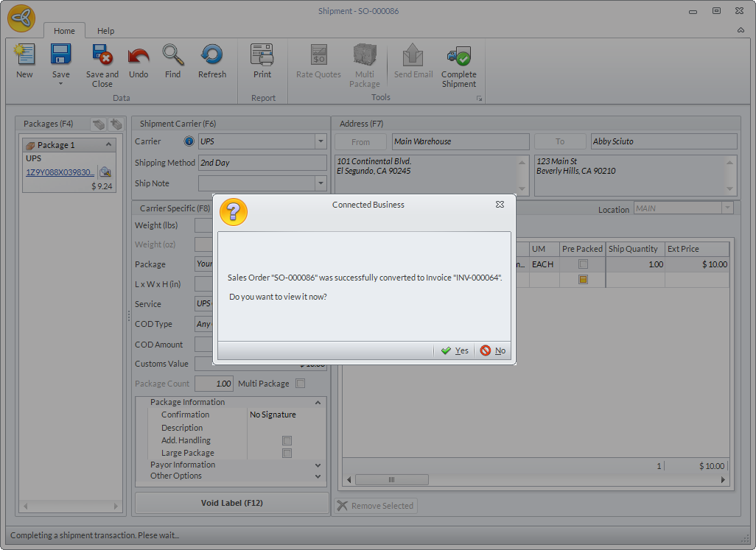Switch to the Help ribbon tab
Screen dimensions: 756x550
[x=105, y=31]
